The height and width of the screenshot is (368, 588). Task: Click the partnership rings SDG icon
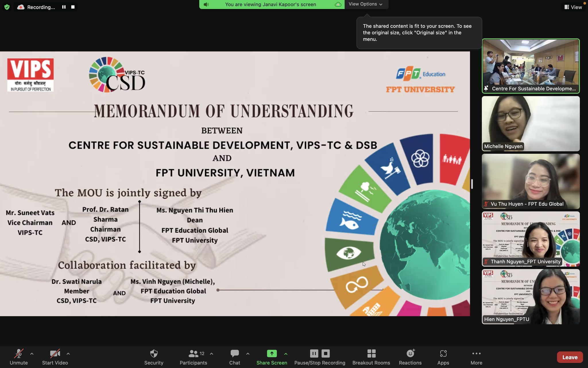tap(420, 158)
